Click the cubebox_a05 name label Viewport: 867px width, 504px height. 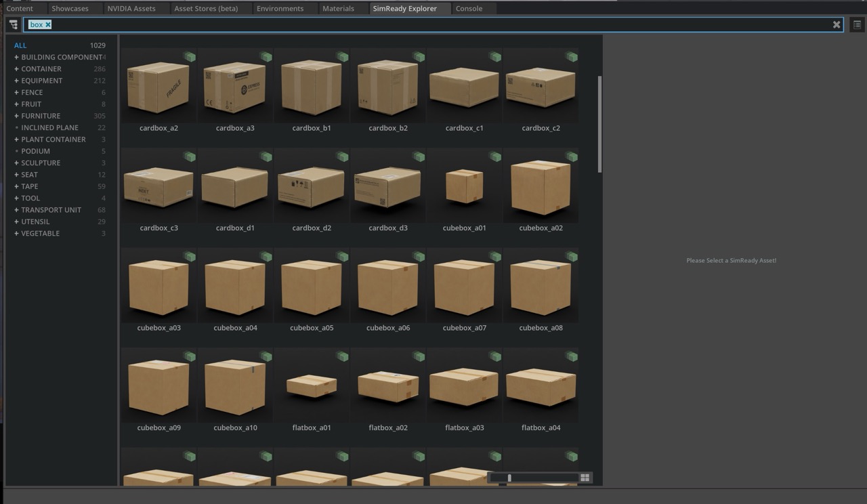pyautogui.click(x=312, y=328)
